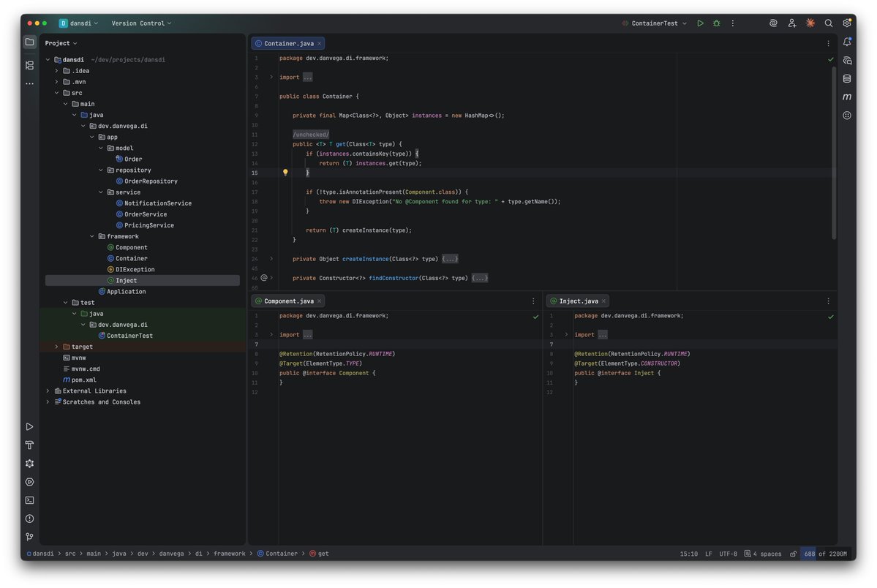Screen dimensions: 877x588
Task: Collapse the framework package
Action: [x=92, y=237]
